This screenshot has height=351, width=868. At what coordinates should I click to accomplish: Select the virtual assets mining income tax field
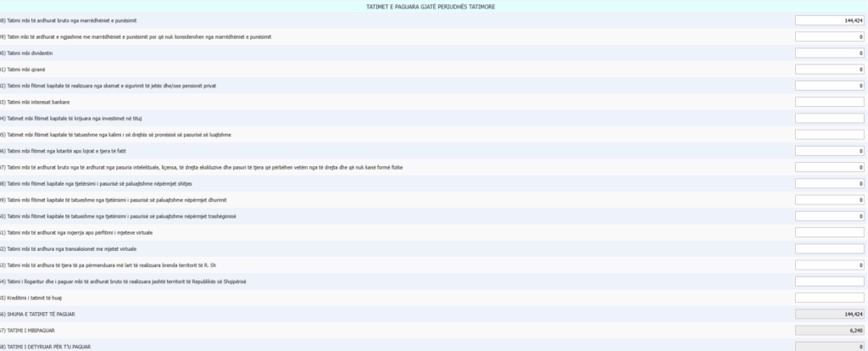(x=829, y=232)
